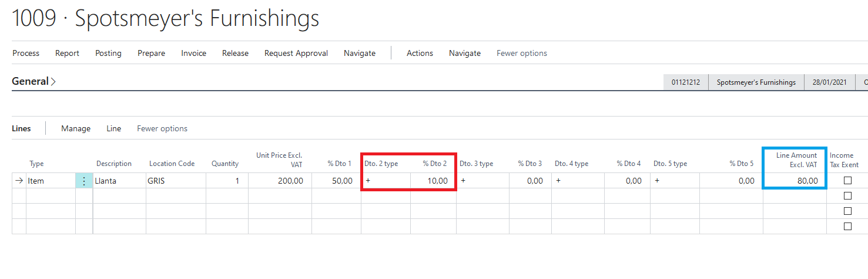The height and width of the screenshot is (279, 868).
Task: Click the Dto. 3 type column header
Action: coord(477,164)
